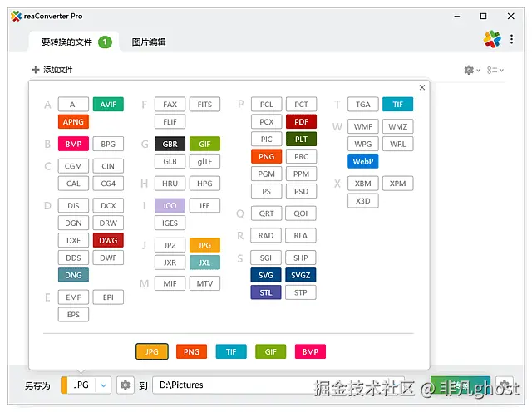Select the WMF format
The height and width of the screenshot is (412, 532).
pos(363,126)
